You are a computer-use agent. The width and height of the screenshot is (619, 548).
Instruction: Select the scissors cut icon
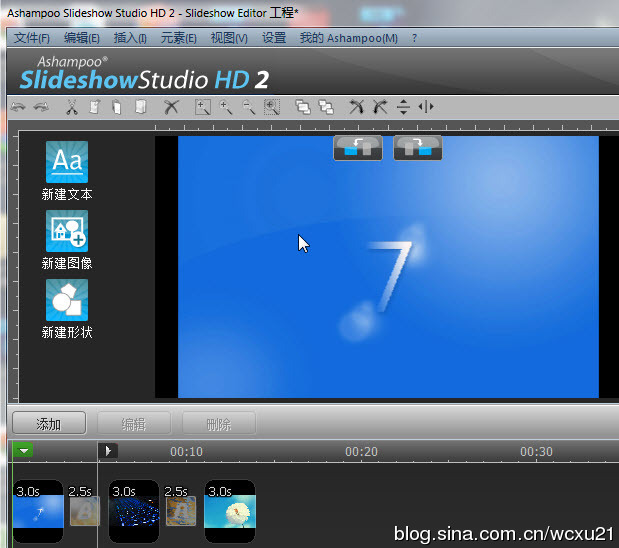pos(71,107)
